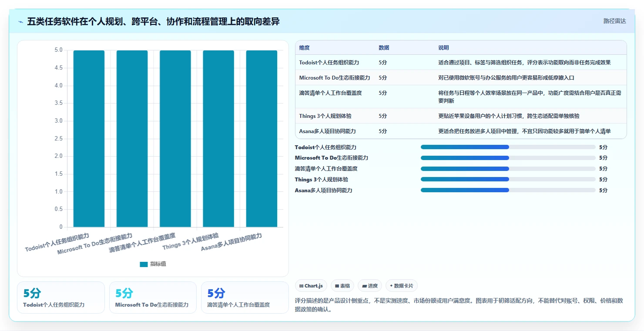Click the slanted Asana多人项目协同能力 chart axis label
The width and height of the screenshot is (644, 331).
231,242
